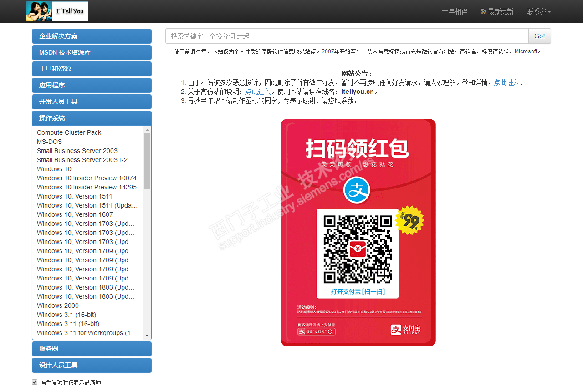
Task: Select Windows 10 Insider Preview 10074
Action: (87, 178)
